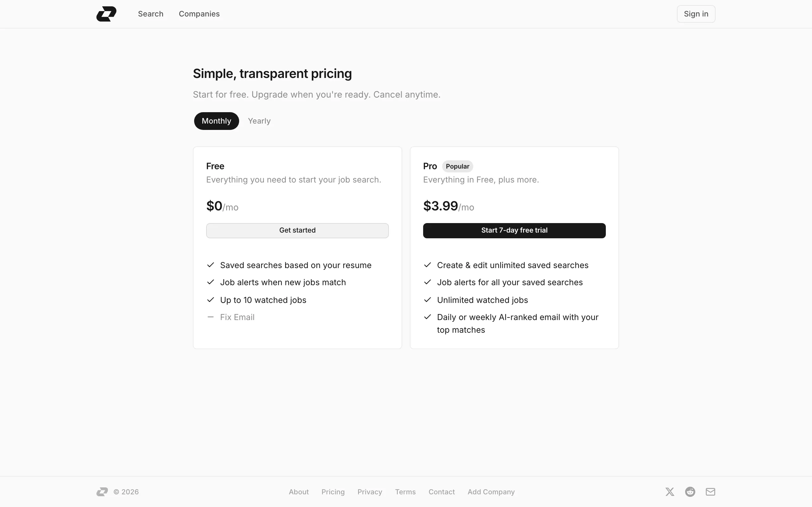Screen dimensions: 812x507
Task: Open the Search nav item
Action: click(x=151, y=14)
